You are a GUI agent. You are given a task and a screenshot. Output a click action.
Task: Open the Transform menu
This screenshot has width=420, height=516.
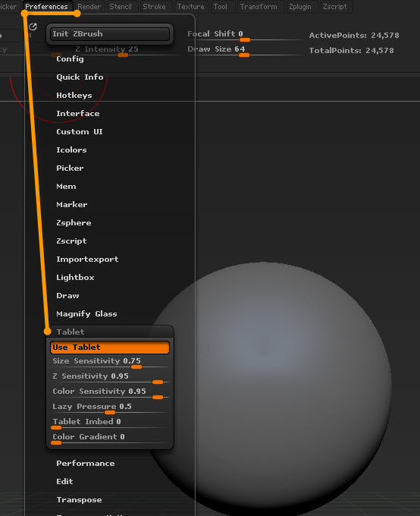259,7
